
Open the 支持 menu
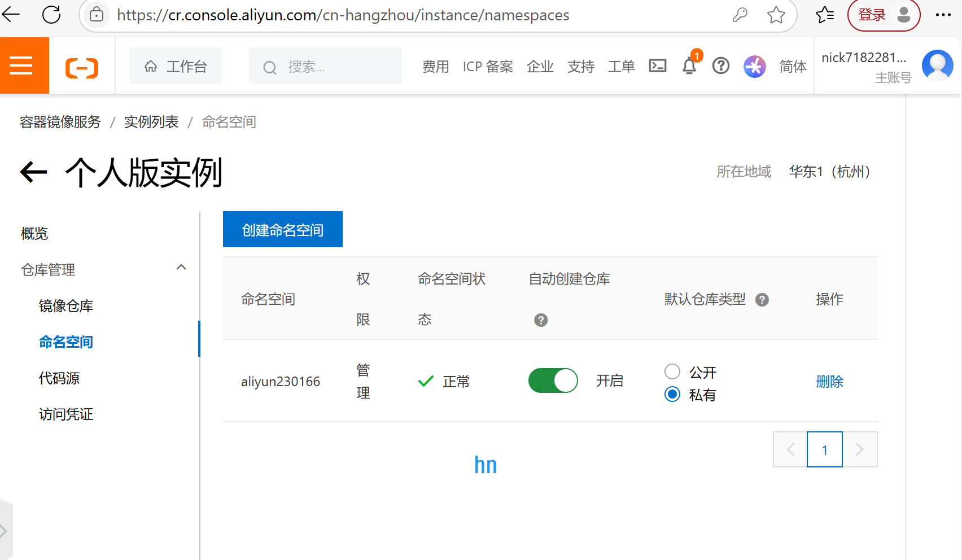point(581,67)
